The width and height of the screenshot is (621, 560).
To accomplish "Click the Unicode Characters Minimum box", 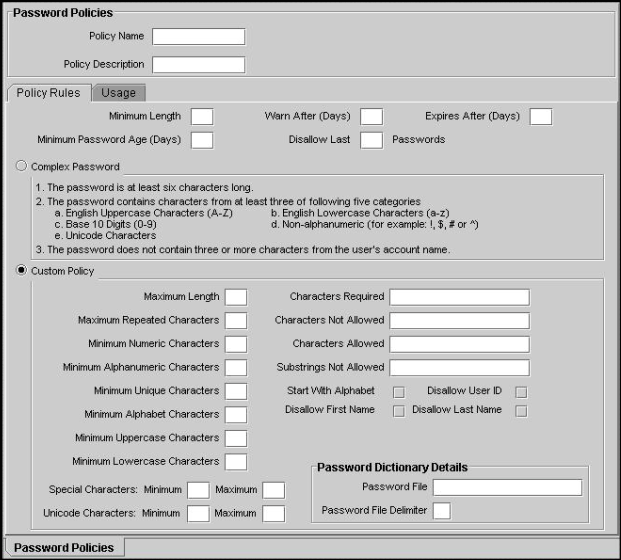I will 198,514.
